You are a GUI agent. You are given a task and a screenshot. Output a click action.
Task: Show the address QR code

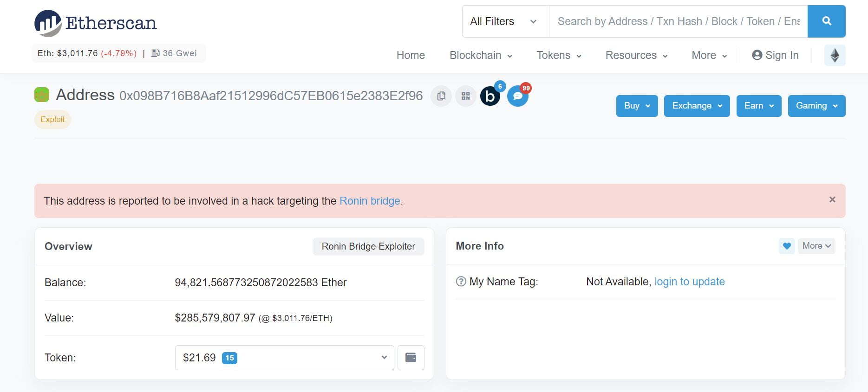466,96
